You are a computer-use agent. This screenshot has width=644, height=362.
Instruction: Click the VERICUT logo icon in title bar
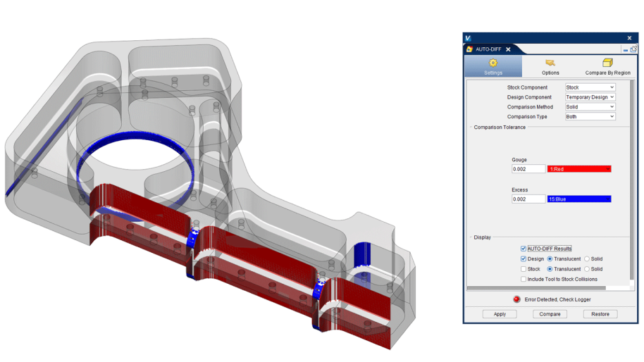[469, 38]
